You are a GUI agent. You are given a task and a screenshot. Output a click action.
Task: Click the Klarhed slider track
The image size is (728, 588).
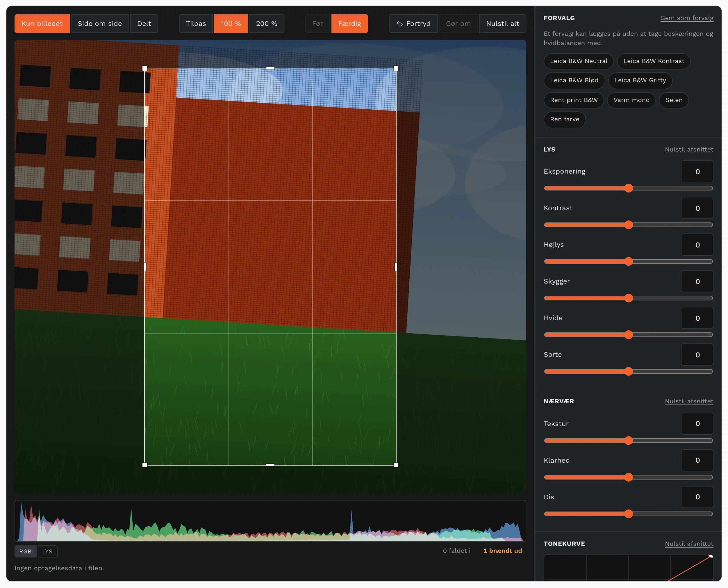pyautogui.click(x=629, y=477)
